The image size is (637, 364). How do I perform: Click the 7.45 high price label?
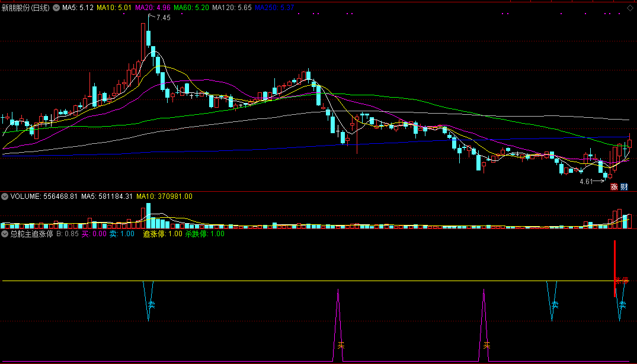(163, 18)
